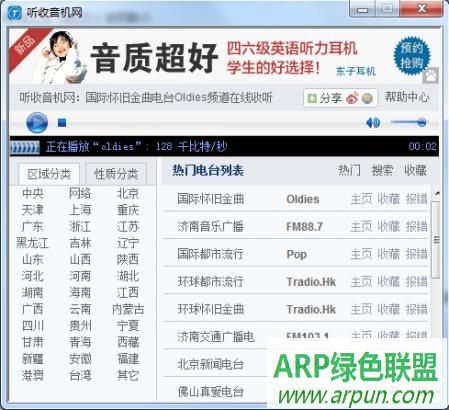Switch to 性质分类 tab
Screen dimensions: 449x410
[116, 174]
